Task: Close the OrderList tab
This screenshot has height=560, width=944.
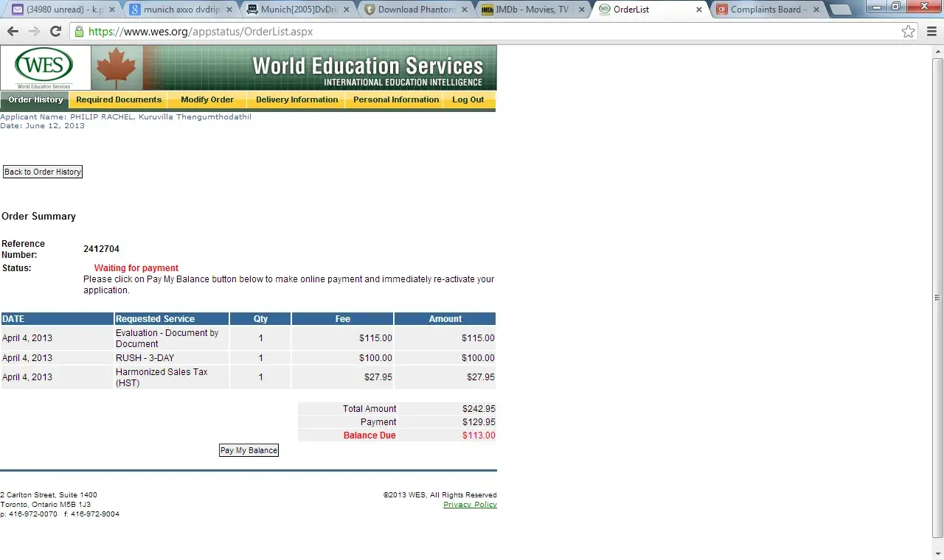Action: 699,10
